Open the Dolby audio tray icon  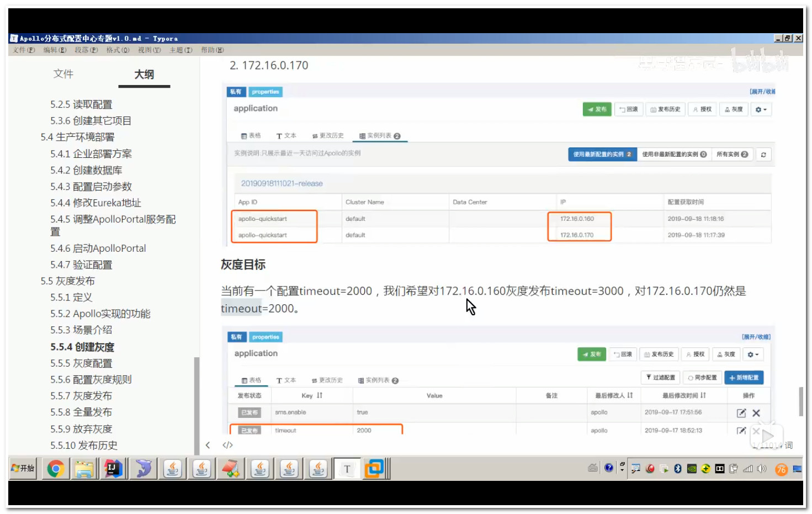click(720, 469)
